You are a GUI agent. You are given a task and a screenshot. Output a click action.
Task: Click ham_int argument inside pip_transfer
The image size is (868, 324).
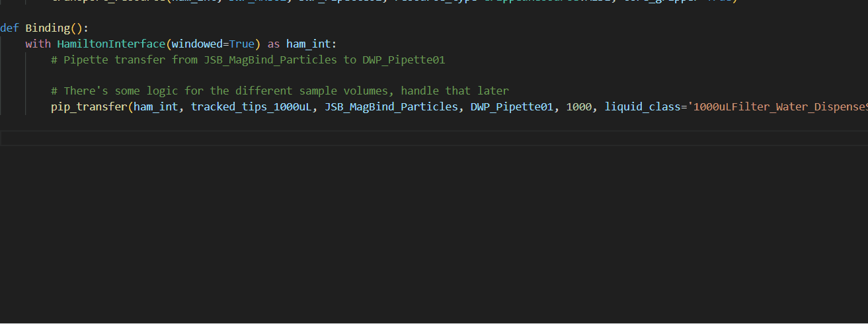click(155, 106)
